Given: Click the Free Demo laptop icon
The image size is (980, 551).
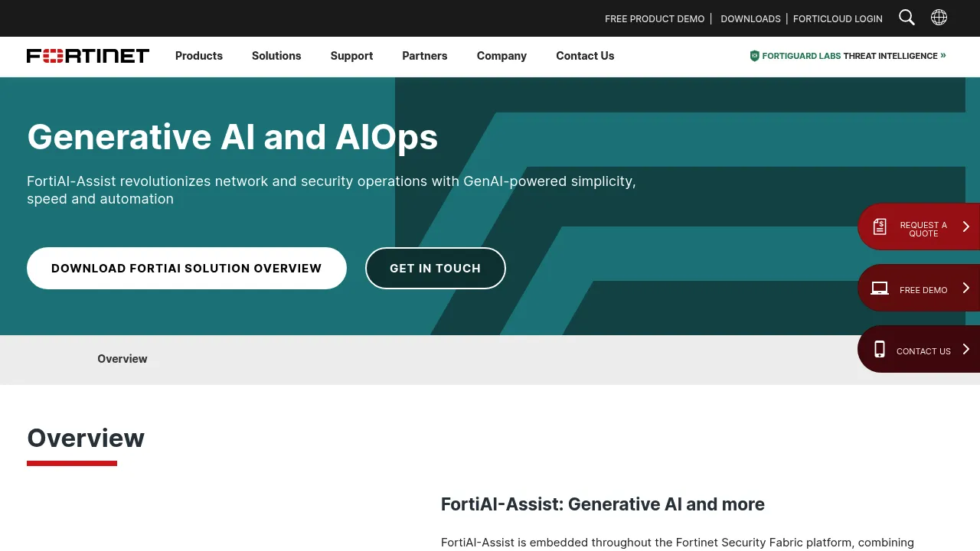Looking at the screenshot, I should (x=880, y=289).
